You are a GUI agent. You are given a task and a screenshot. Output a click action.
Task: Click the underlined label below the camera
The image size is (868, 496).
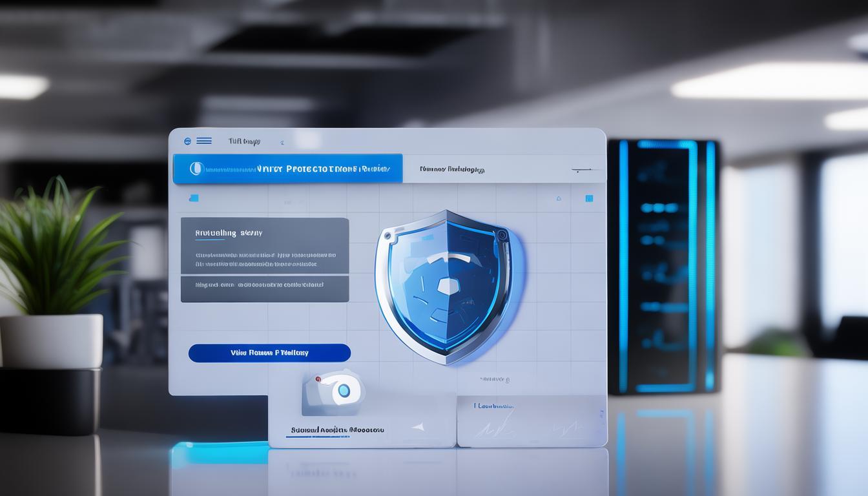pos(337,429)
